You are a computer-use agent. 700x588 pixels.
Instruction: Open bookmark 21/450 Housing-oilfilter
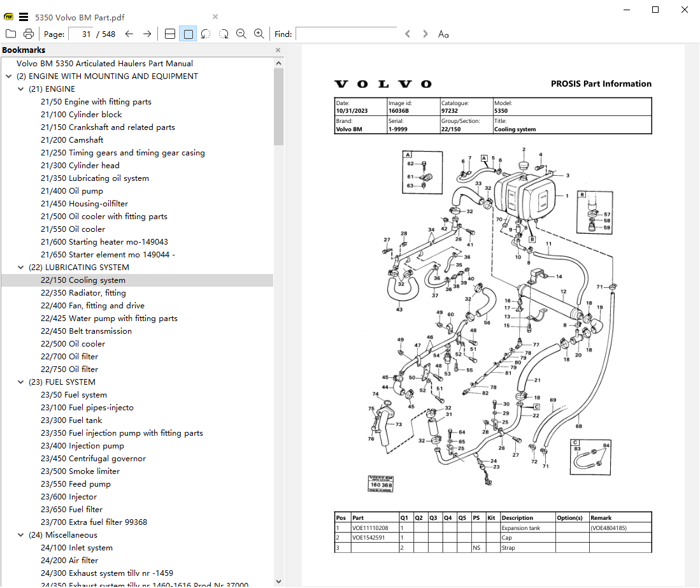click(x=84, y=204)
